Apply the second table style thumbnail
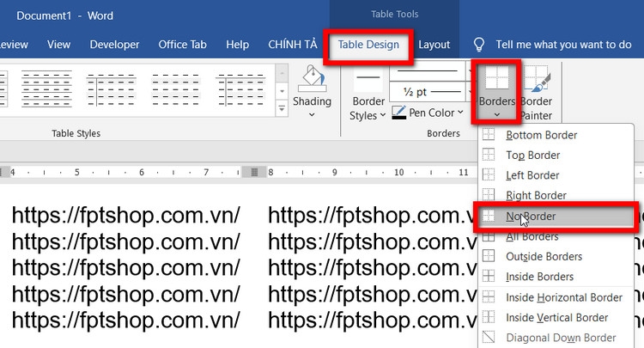The height and width of the screenshot is (348, 644). pyautogui.click(x=112, y=89)
